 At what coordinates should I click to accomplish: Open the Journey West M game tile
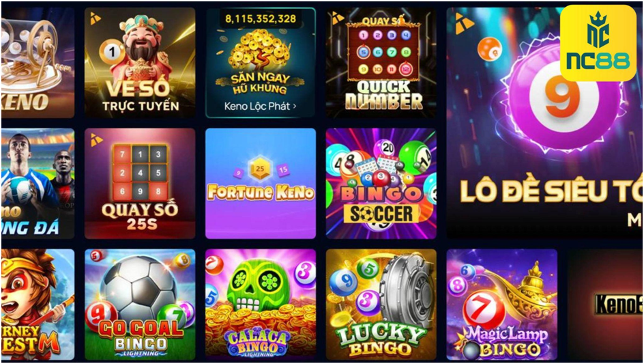coord(38,305)
